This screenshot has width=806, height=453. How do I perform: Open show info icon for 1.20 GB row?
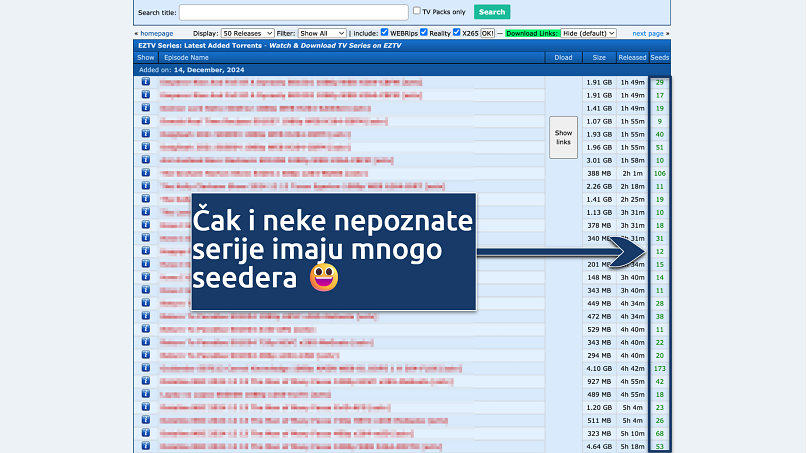coord(145,407)
